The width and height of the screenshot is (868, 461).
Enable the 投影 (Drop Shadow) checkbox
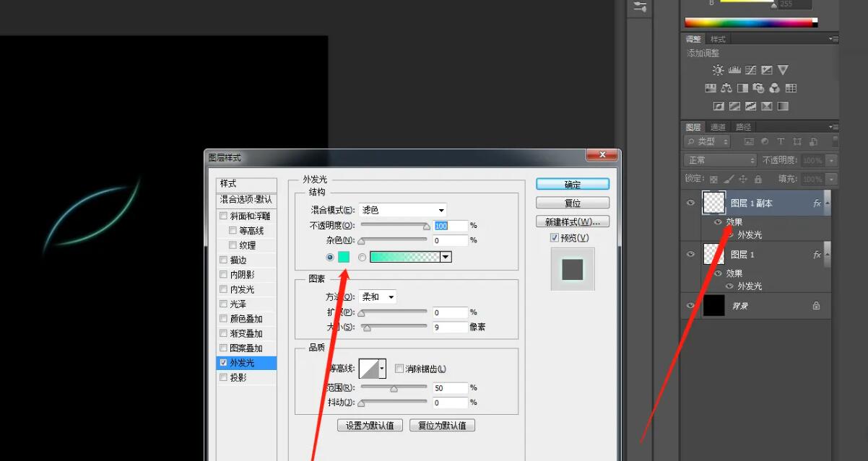click(x=224, y=377)
